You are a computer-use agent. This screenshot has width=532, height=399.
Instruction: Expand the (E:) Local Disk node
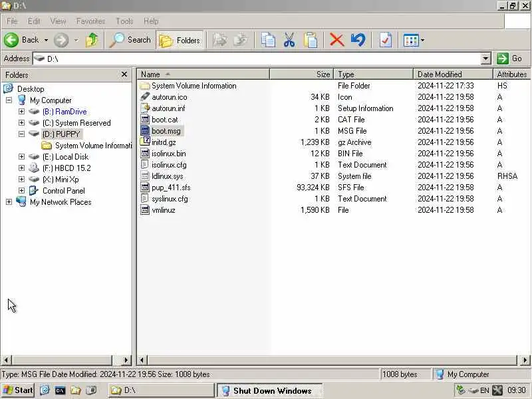[x=21, y=156]
